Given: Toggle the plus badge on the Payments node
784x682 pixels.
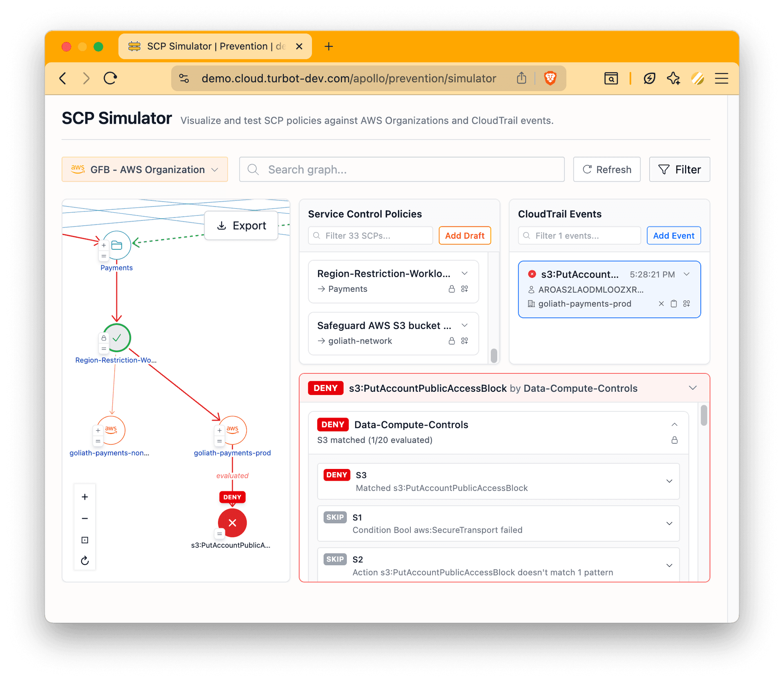Looking at the screenshot, I should (104, 245).
